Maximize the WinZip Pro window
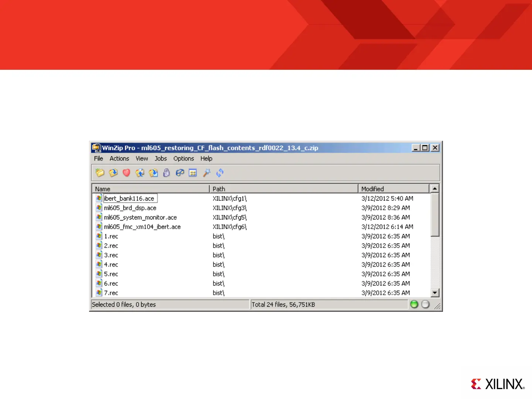 (x=425, y=148)
